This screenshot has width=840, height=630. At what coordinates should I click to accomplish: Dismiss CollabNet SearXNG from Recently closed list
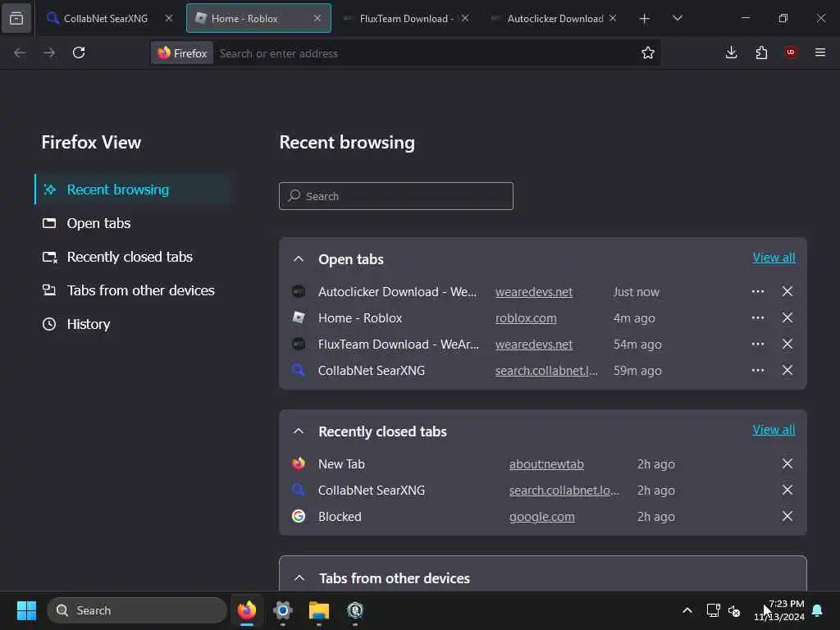(x=787, y=491)
